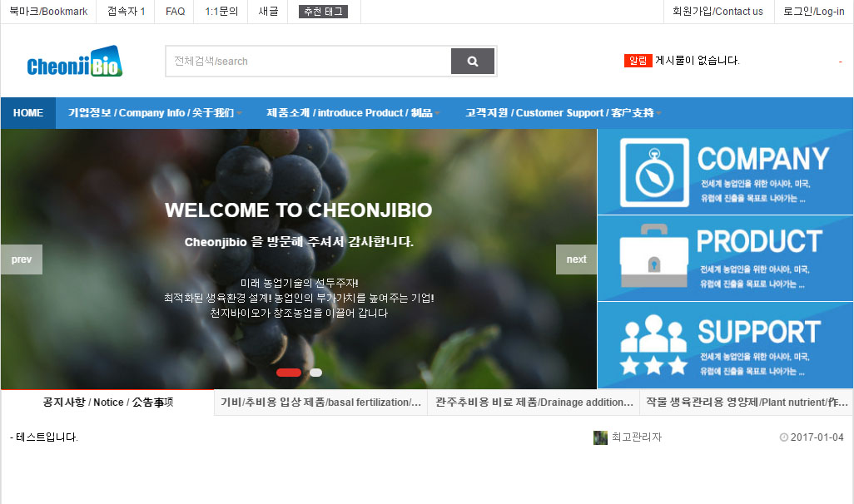
Task: Click in the 전체검색/search field
Action: pos(308,61)
